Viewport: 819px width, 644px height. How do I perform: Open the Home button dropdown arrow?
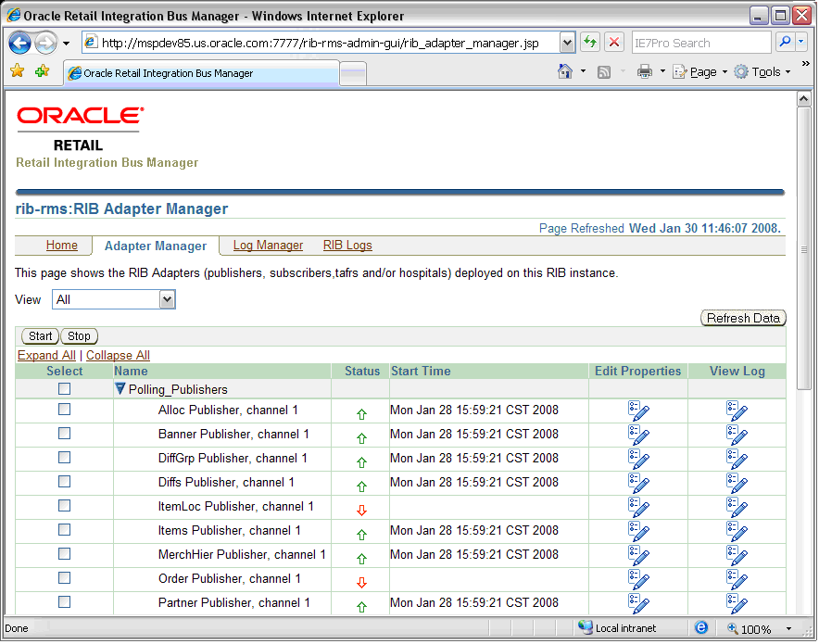583,71
